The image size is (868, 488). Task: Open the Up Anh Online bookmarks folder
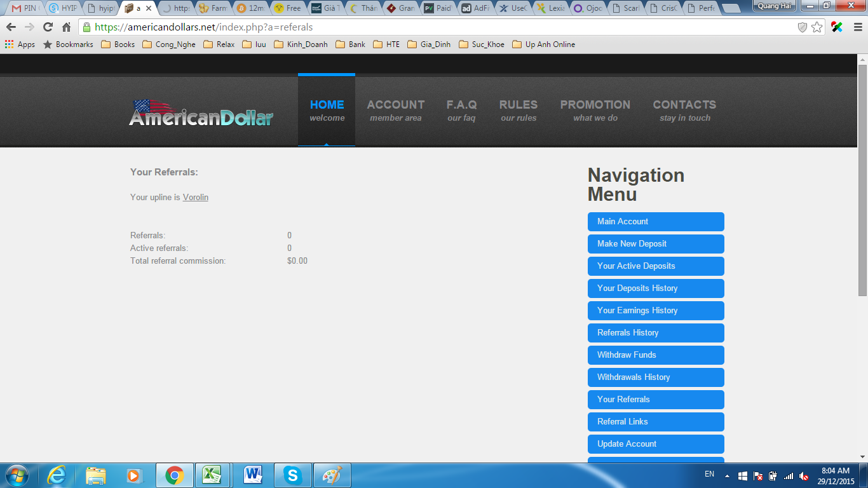point(544,44)
